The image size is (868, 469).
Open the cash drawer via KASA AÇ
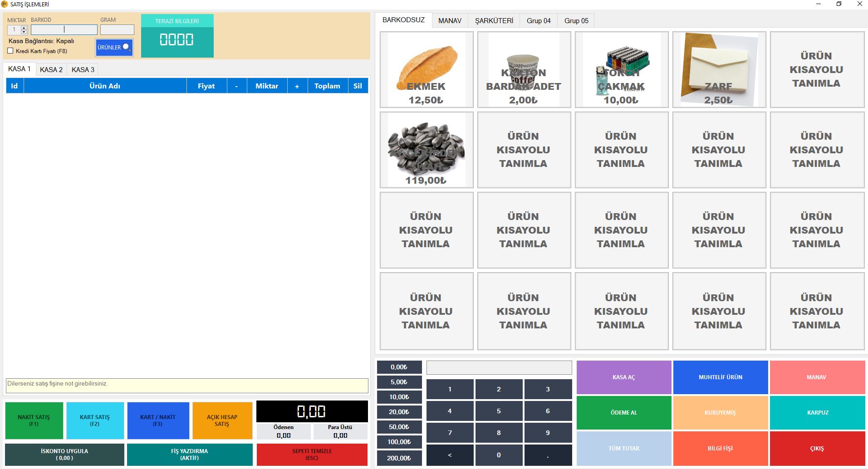[x=623, y=377]
